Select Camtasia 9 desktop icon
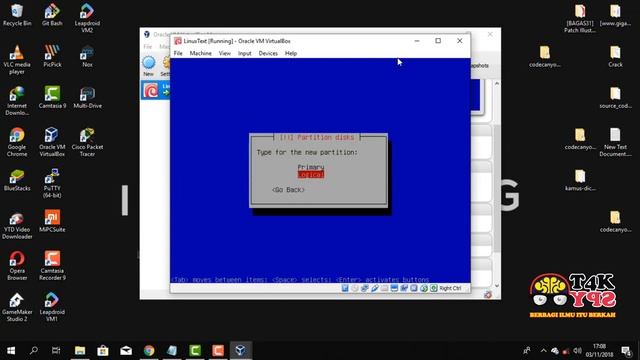Viewport: 640px width, 360px height. (52, 98)
